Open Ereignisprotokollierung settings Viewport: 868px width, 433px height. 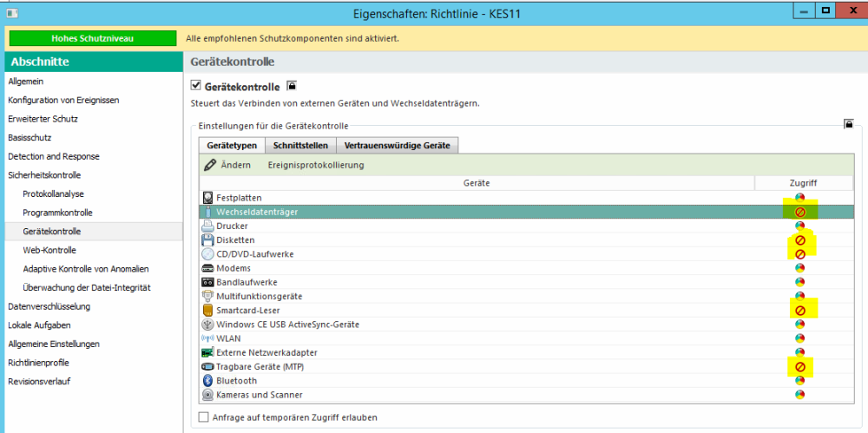click(x=316, y=165)
